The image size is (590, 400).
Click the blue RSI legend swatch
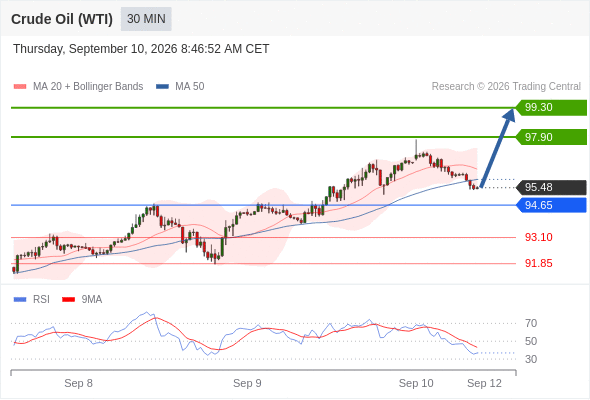coord(20,300)
